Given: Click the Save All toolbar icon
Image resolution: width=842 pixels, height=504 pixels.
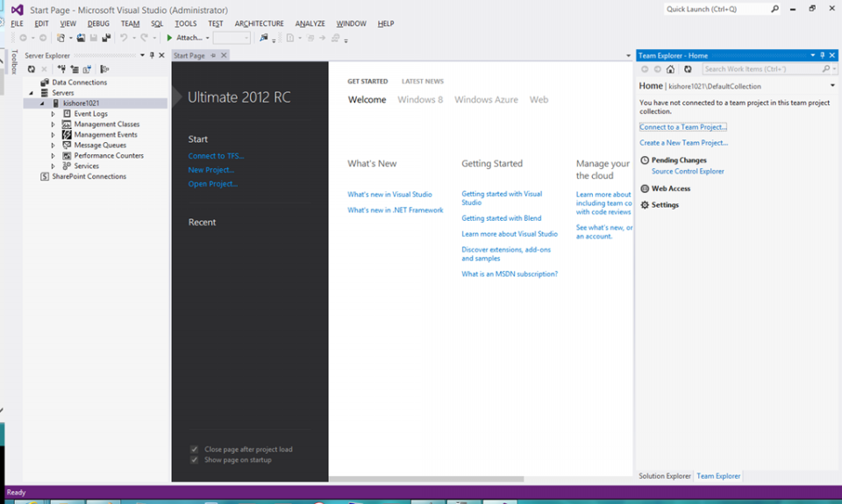Looking at the screenshot, I should (106, 38).
